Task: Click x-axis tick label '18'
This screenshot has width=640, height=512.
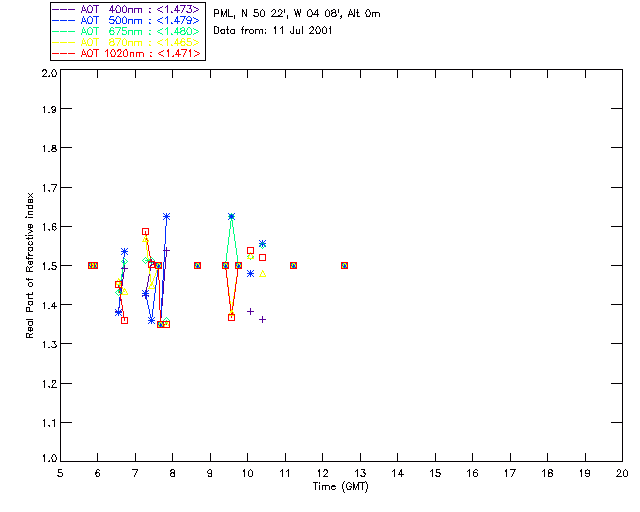Action: (547, 473)
